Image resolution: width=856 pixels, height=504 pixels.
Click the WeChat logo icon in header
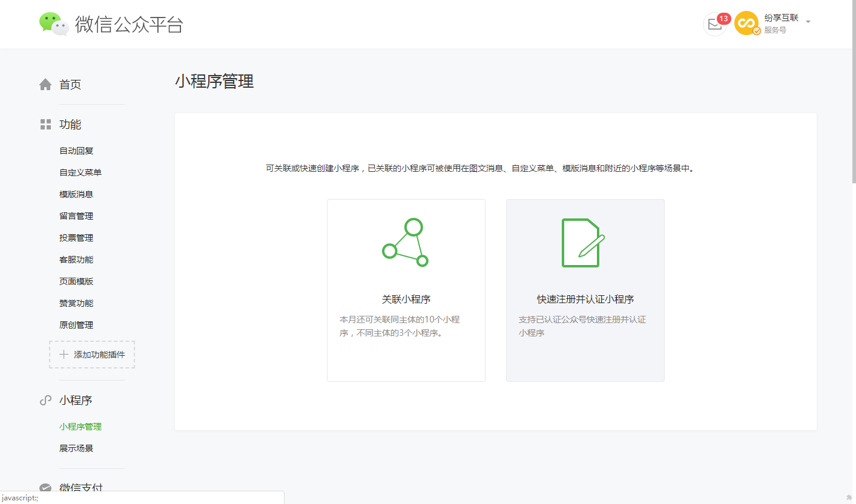54,24
